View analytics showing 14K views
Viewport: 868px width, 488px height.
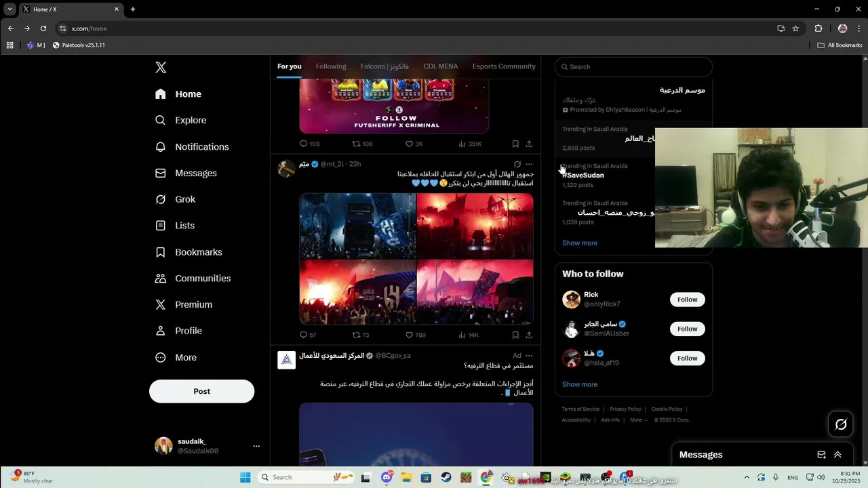(x=469, y=335)
